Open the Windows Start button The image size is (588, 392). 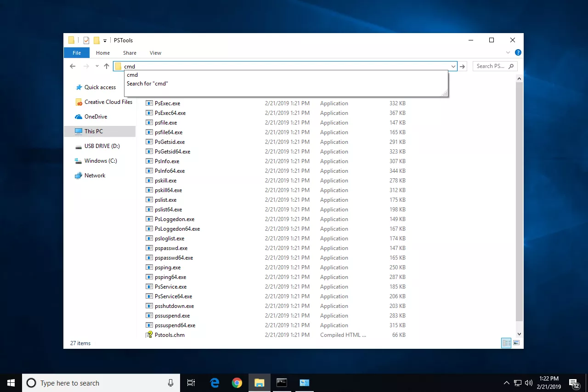point(11,383)
